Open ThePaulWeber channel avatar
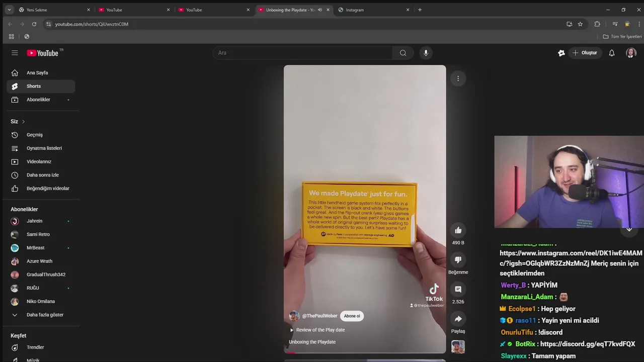This screenshot has width=644, height=362. (x=294, y=316)
